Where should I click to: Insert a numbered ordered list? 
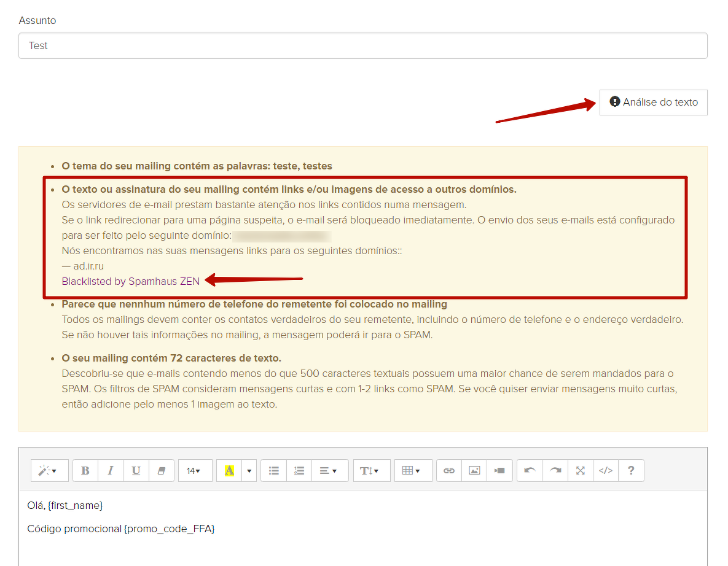[299, 471]
